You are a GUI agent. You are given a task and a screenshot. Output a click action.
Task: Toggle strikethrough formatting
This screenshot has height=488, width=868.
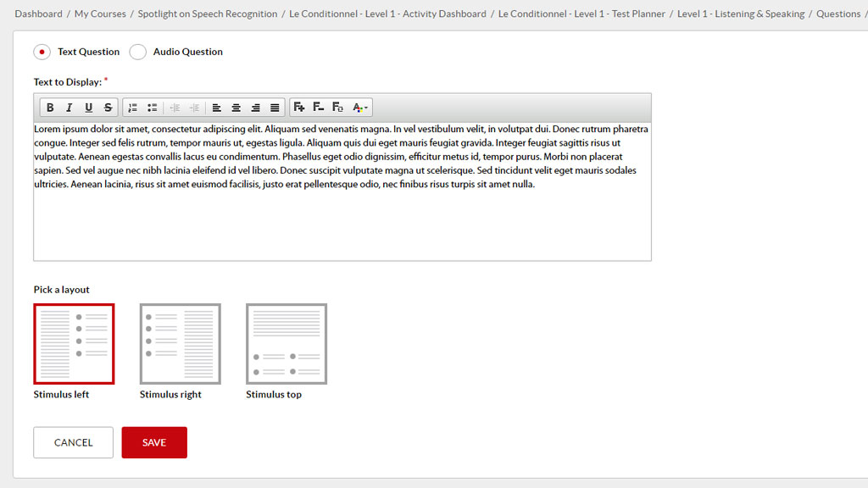coord(108,108)
